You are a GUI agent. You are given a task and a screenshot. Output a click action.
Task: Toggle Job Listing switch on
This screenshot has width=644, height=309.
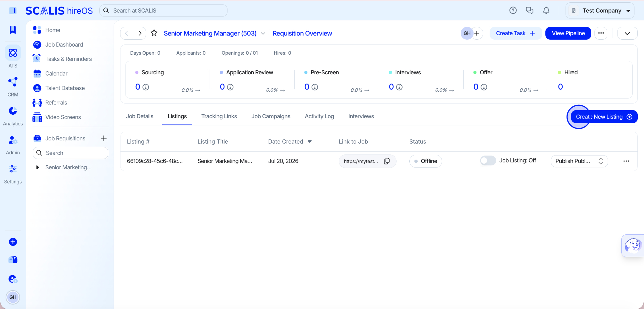(x=488, y=161)
